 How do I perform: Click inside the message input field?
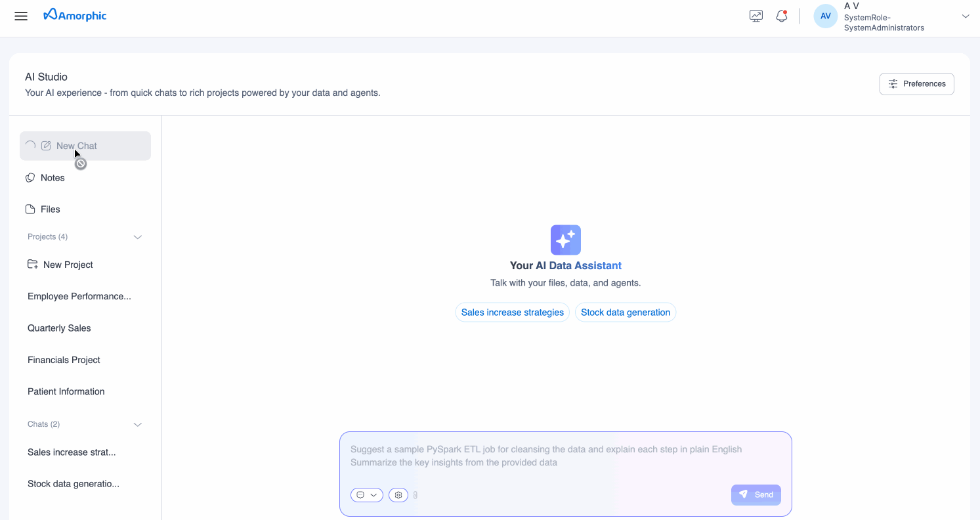(x=565, y=455)
